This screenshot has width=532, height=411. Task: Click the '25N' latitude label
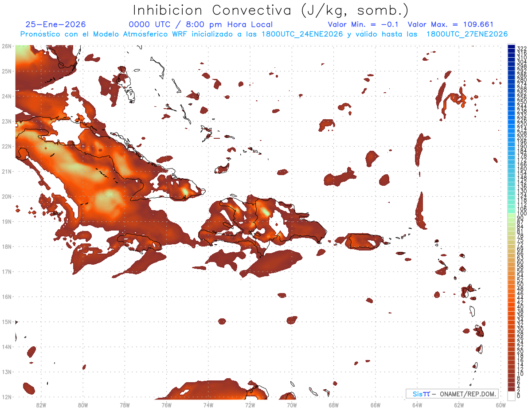pos(6,71)
